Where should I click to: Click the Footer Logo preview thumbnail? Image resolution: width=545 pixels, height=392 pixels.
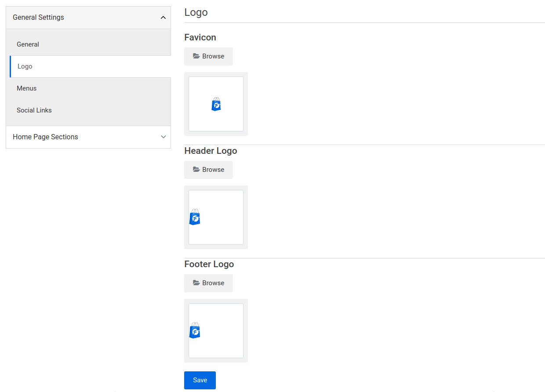click(216, 330)
